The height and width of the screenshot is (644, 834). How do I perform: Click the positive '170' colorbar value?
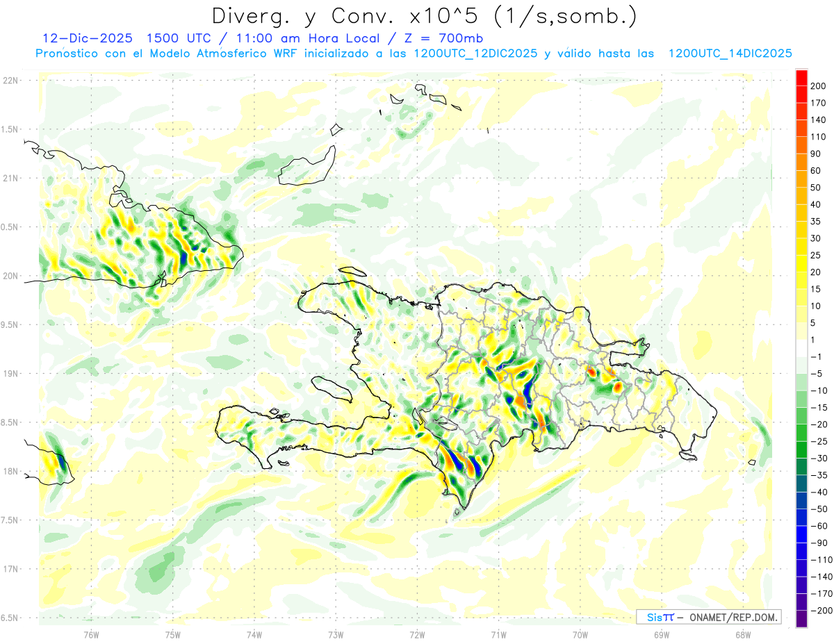tap(819, 103)
